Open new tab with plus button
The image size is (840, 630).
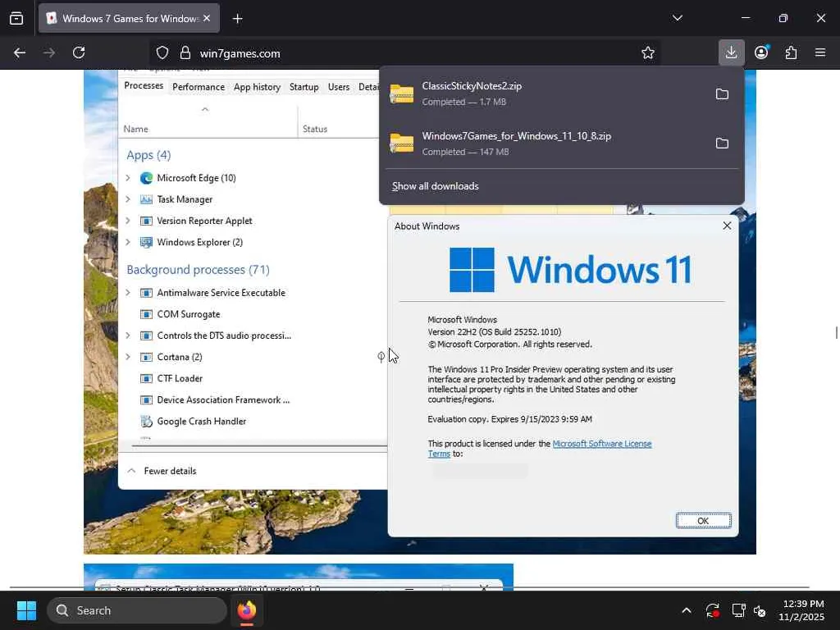(238, 19)
